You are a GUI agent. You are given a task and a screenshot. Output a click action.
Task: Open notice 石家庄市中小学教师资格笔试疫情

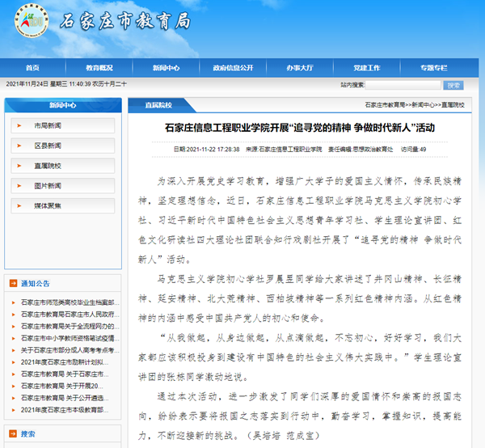click(x=67, y=339)
